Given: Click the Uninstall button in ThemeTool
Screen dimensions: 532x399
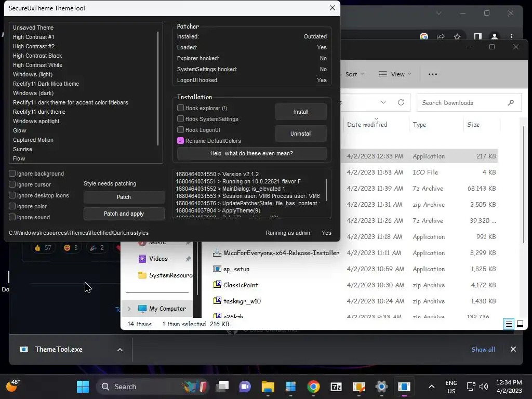Looking at the screenshot, I should (x=301, y=134).
